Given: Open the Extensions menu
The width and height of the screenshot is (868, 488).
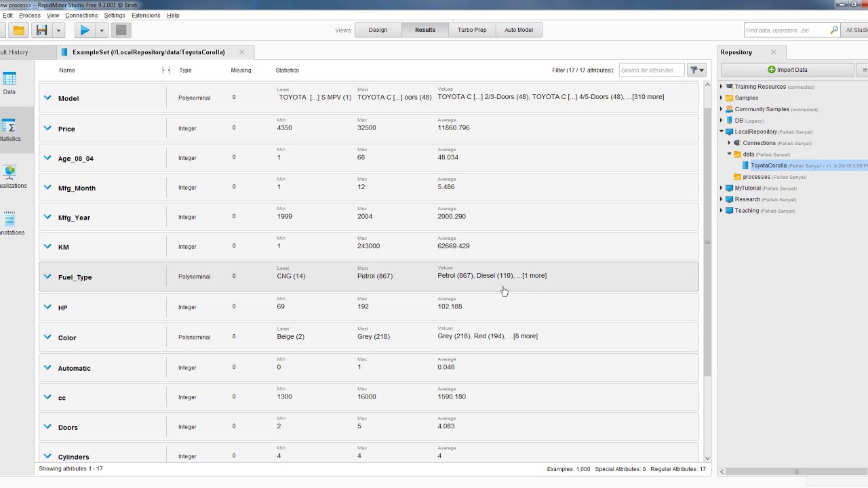Looking at the screenshot, I should click(x=146, y=15).
